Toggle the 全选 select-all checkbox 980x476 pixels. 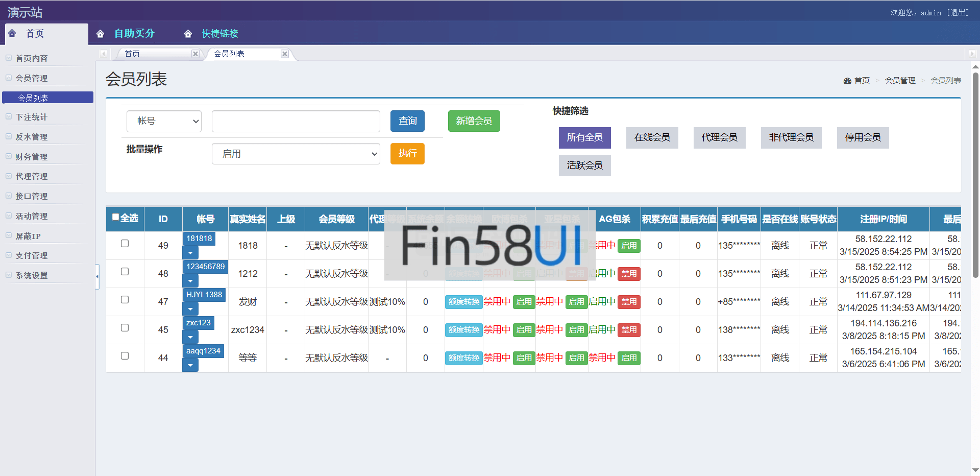[116, 217]
